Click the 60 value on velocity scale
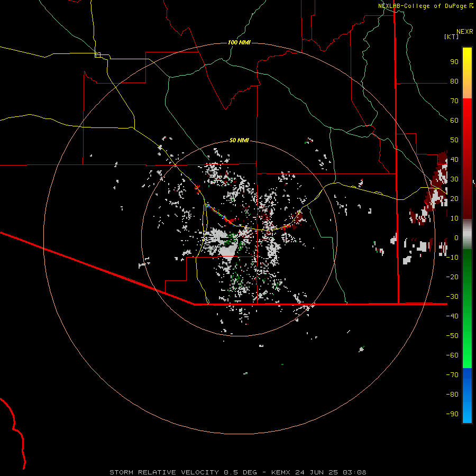476x476 pixels. click(454, 120)
